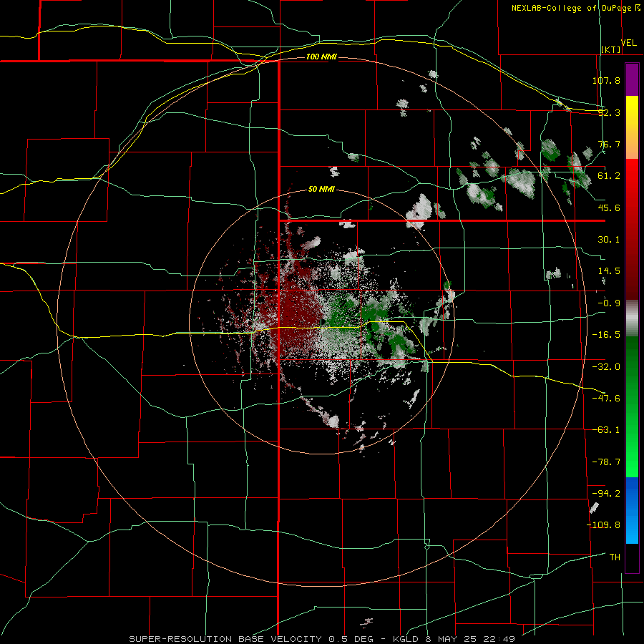Click the purple segment of the color scale

(632, 79)
